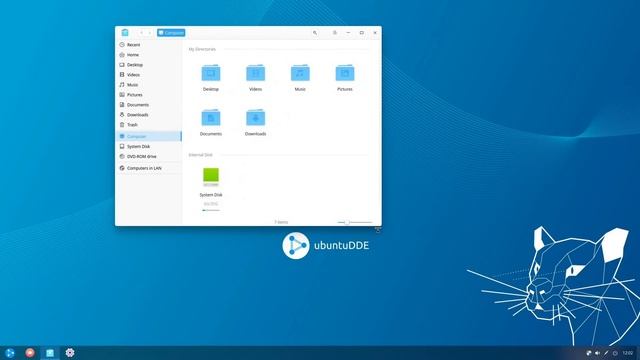Select the Pictures folder icon in main pane
The image size is (640, 360).
[x=345, y=73]
